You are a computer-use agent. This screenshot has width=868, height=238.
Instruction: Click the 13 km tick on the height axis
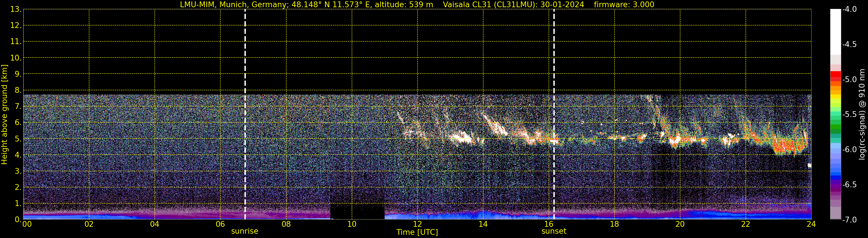(15, 10)
